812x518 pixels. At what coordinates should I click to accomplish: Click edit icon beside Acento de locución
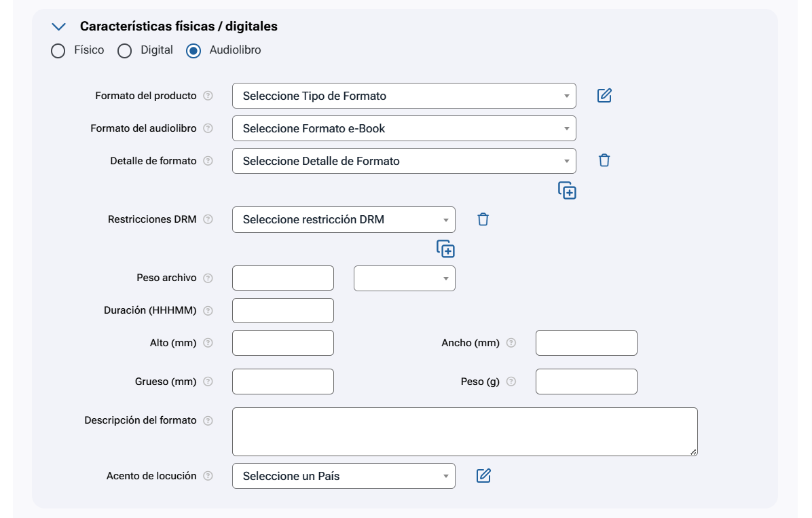coord(483,476)
